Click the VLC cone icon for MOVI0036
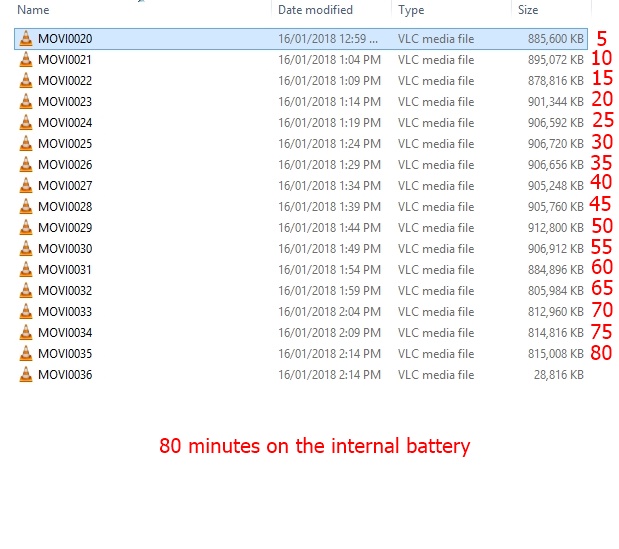 click(x=26, y=375)
